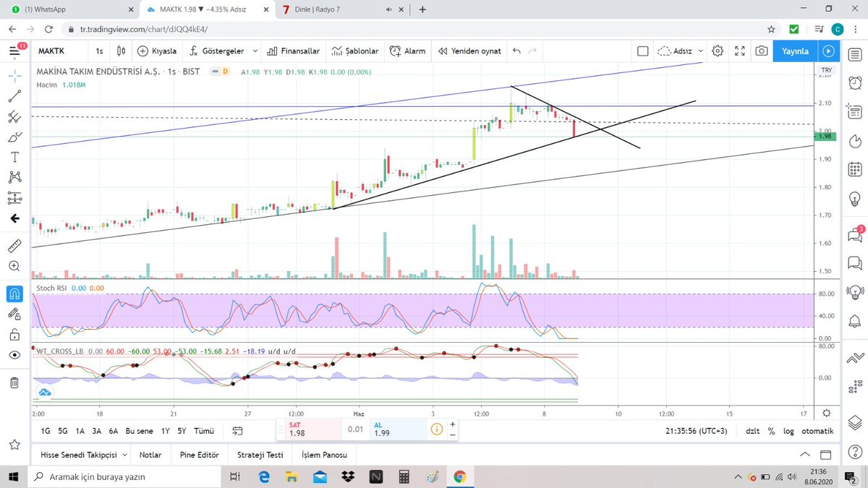Click the AL 1.99 buy button
The width and height of the screenshot is (868, 488).
click(396, 429)
